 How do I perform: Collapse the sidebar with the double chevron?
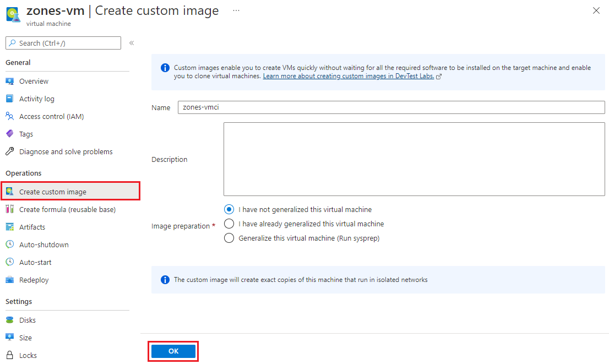click(x=132, y=43)
